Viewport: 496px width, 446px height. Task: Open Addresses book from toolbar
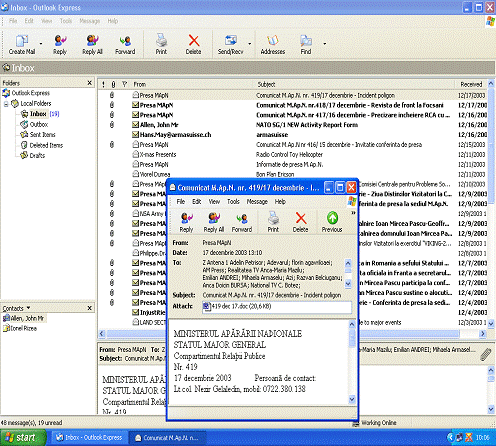click(x=273, y=45)
